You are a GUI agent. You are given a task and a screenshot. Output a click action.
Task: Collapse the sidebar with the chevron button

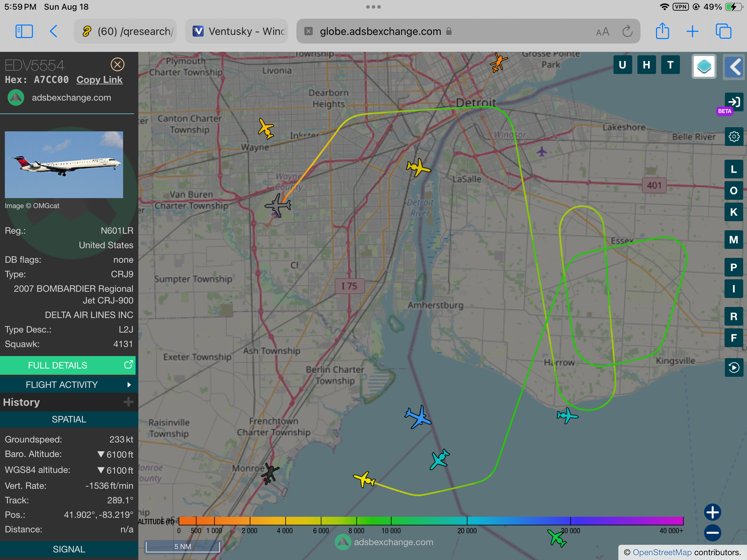pyautogui.click(x=734, y=66)
